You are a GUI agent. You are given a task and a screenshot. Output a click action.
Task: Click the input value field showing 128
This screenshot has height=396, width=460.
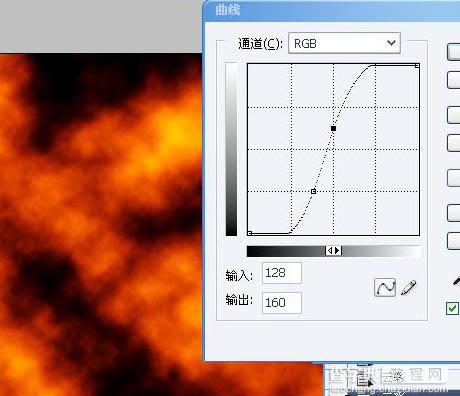[282, 273]
